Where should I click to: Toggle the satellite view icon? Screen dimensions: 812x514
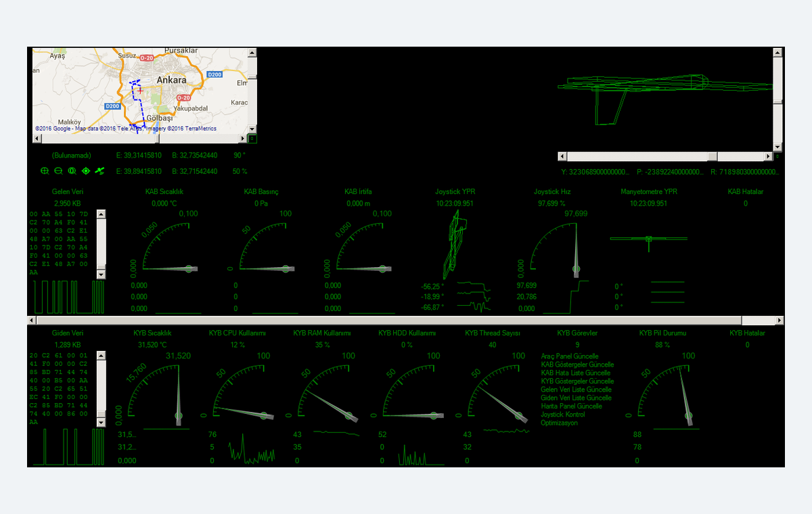point(99,171)
